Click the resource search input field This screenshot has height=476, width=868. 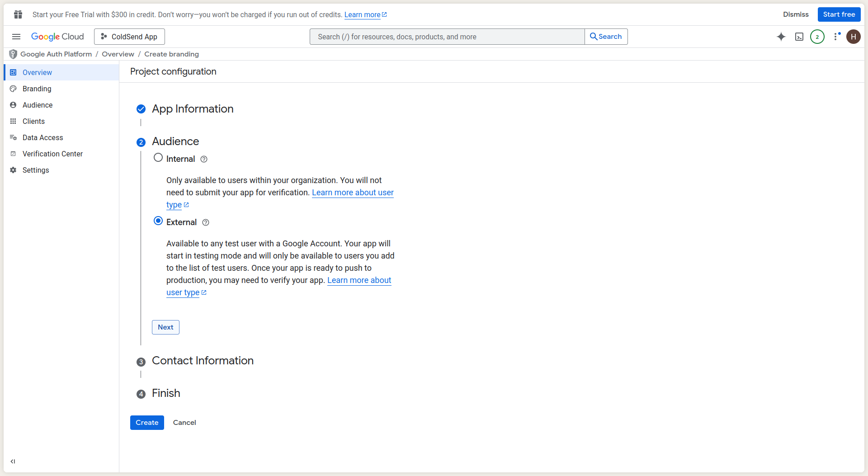point(447,37)
